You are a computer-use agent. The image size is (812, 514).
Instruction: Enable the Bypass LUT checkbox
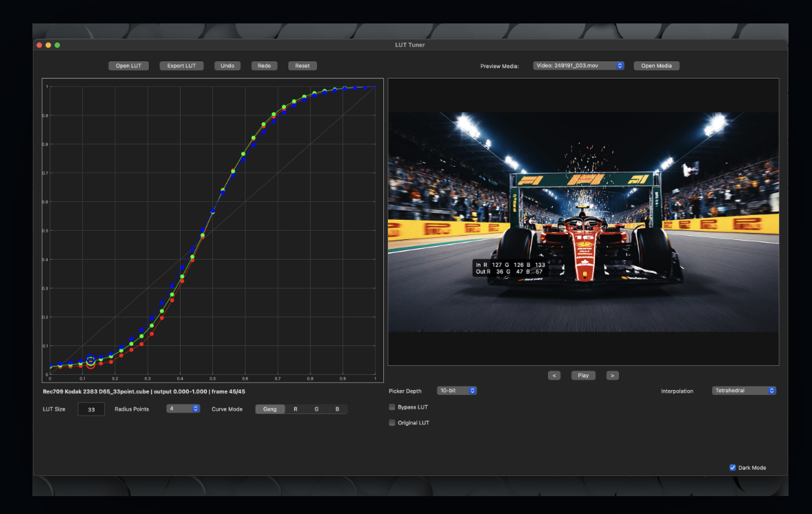pyautogui.click(x=392, y=407)
